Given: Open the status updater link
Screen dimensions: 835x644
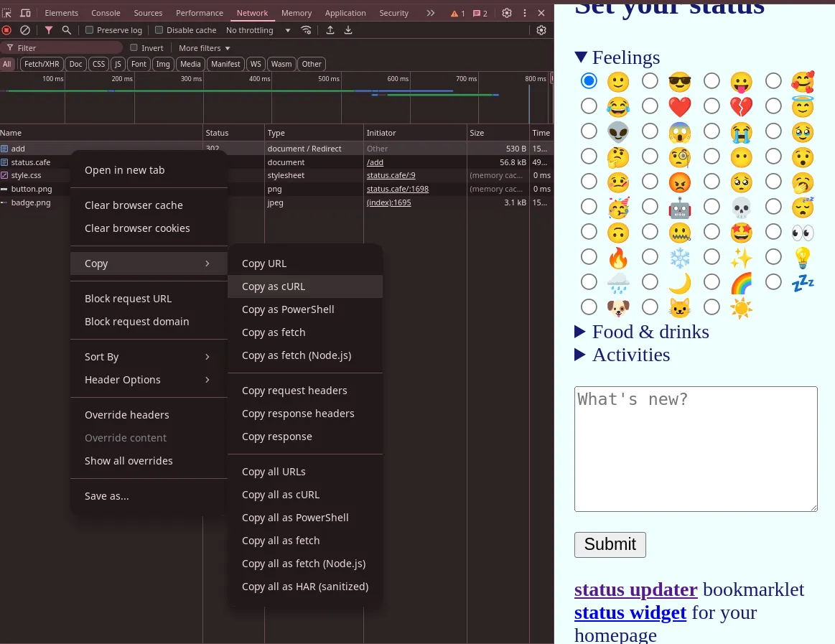Looking at the screenshot, I should coord(635,590).
